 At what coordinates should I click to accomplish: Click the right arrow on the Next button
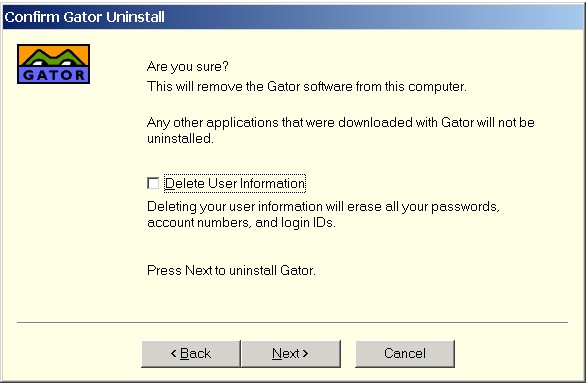click(305, 353)
